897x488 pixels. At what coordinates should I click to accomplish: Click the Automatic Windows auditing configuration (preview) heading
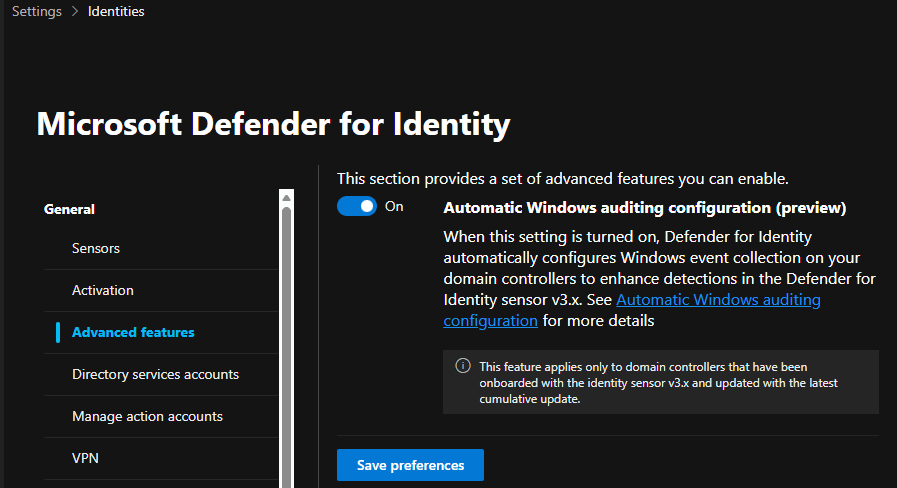click(644, 208)
